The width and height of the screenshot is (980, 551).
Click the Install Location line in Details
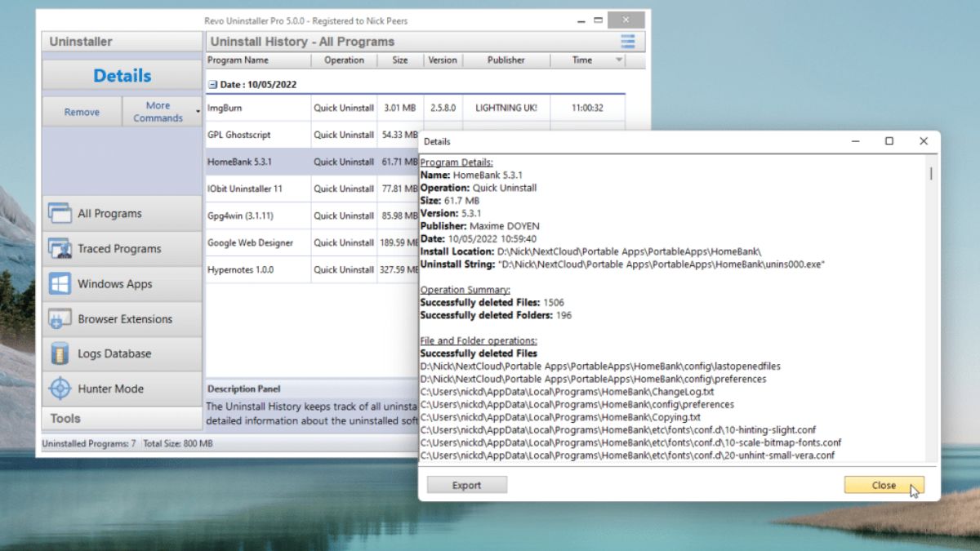(x=590, y=251)
